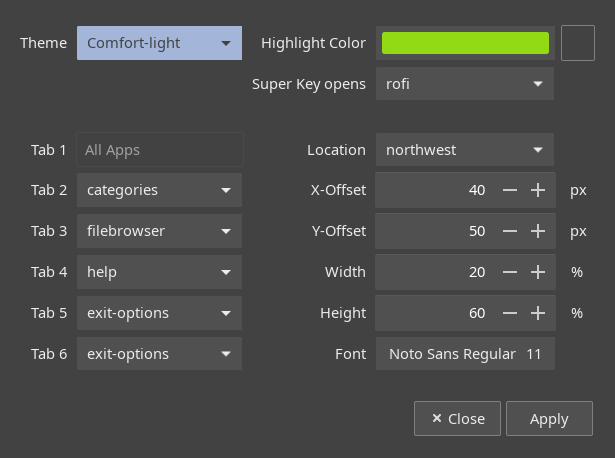Image resolution: width=615 pixels, height=458 pixels.
Task: Decrease Y-Offset with minus icon
Action: pyautogui.click(x=509, y=231)
